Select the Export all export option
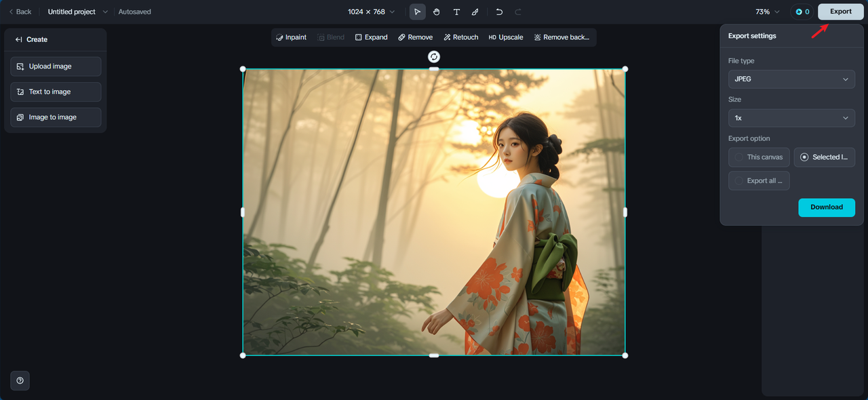Viewport: 868px width, 400px height. point(759,181)
